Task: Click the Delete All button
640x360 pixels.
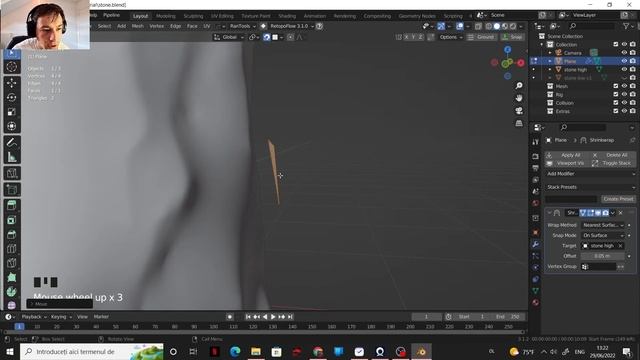Action: [614, 155]
